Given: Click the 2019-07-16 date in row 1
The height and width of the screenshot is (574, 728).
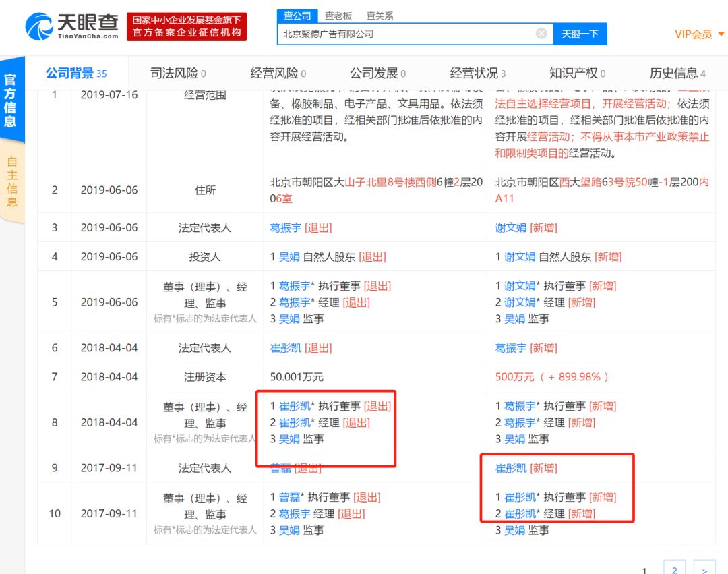Looking at the screenshot, I should coord(109,94).
